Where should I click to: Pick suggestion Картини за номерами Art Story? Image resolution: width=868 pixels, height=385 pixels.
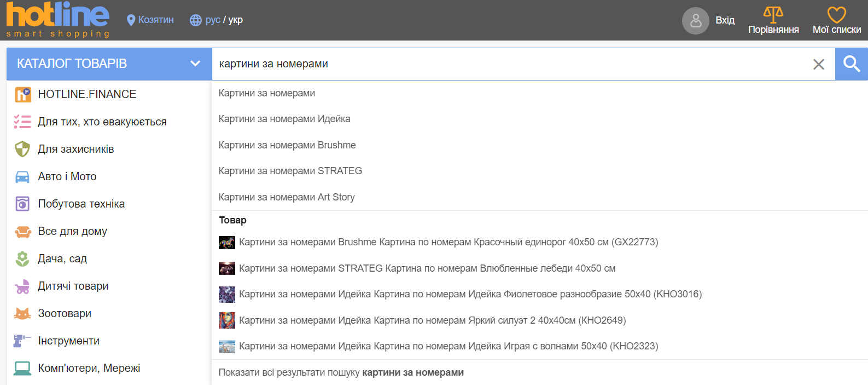click(x=287, y=197)
